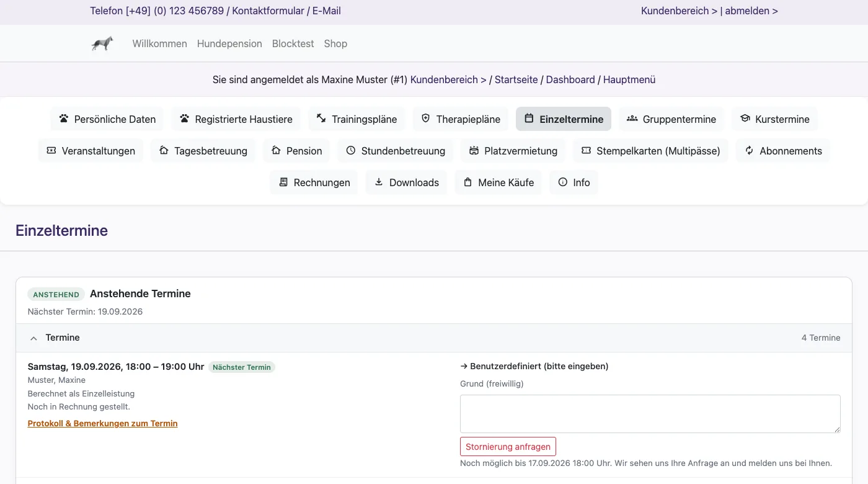Click the Nächster Termin badge
The image size is (868, 484).
point(242,367)
